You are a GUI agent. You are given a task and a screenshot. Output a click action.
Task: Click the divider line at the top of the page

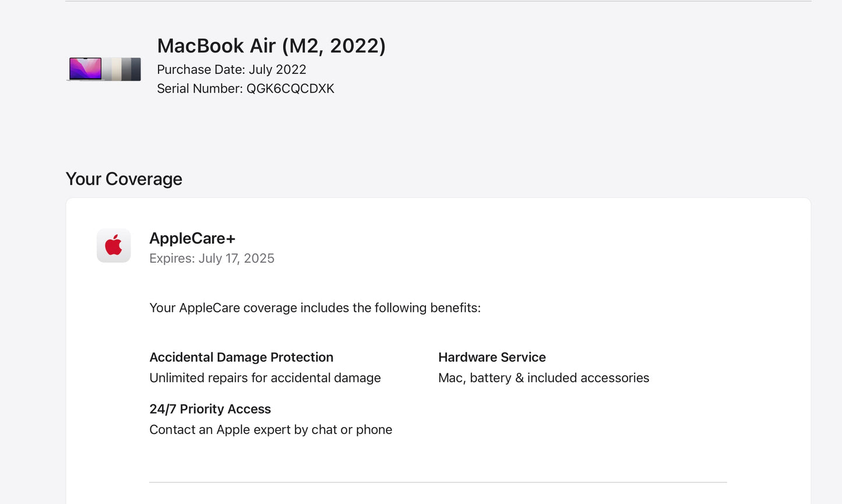click(438, 1)
